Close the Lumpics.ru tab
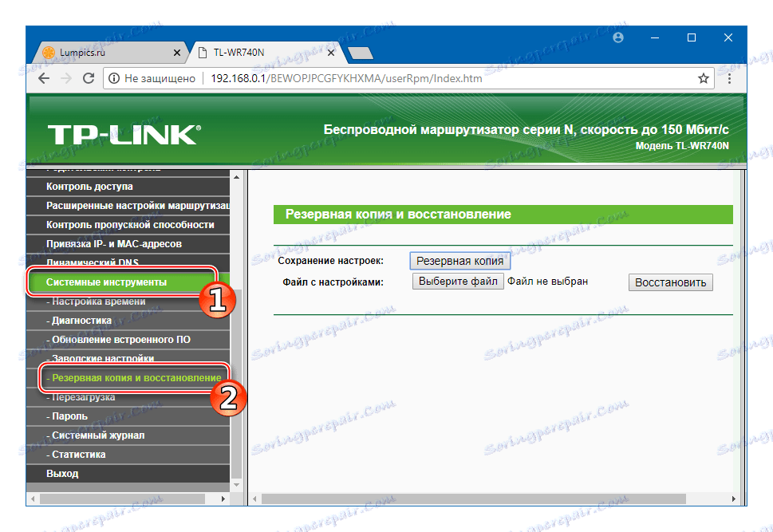 coord(177,53)
